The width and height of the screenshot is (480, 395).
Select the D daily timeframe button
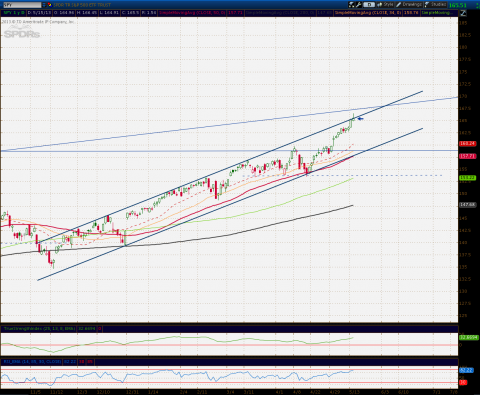(x=369, y=5)
